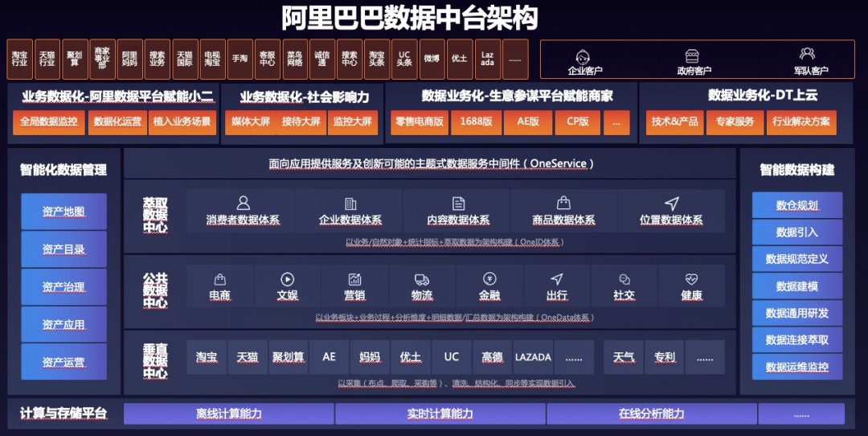Click the 内容数据体系 document icon
This screenshot has width=868, height=436.
tap(458, 204)
